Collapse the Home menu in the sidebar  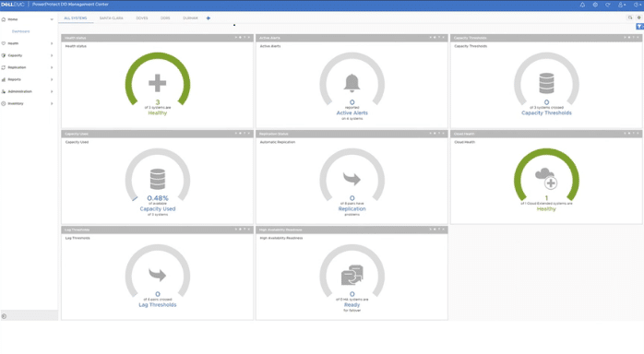(52, 19)
